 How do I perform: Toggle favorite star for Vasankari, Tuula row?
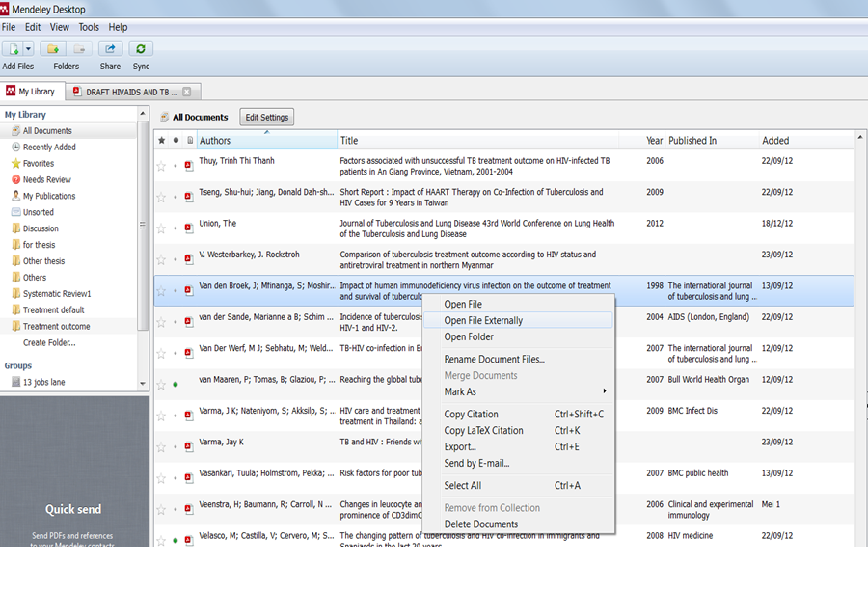pyautogui.click(x=161, y=478)
